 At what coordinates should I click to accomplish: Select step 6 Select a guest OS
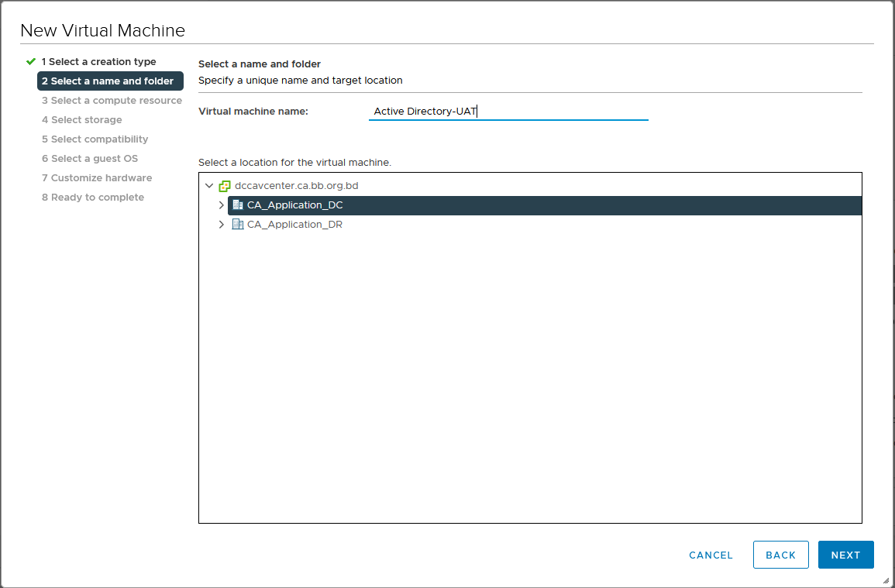point(90,159)
